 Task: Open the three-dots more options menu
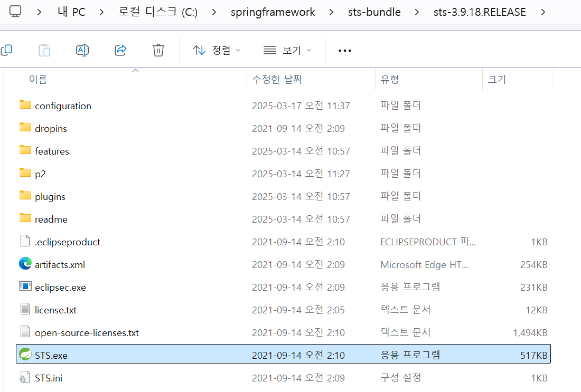(344, 50)
